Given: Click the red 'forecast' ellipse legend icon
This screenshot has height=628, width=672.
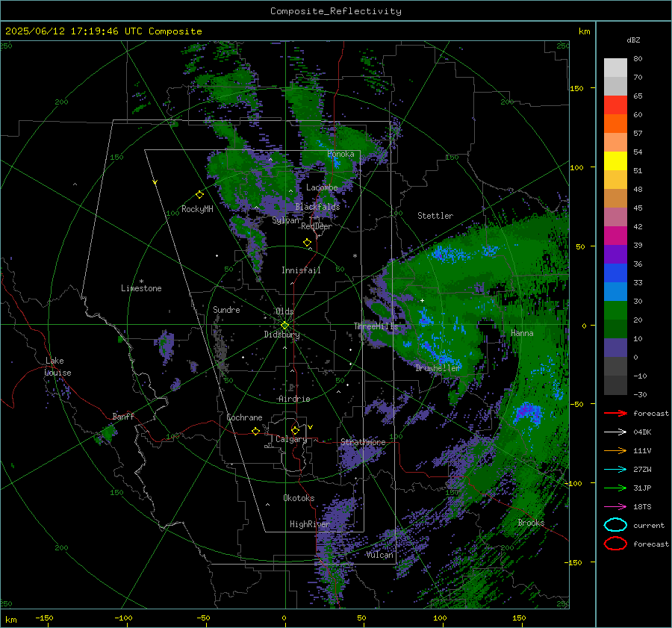Looking at the screenshot, I should tap(615, 544).
